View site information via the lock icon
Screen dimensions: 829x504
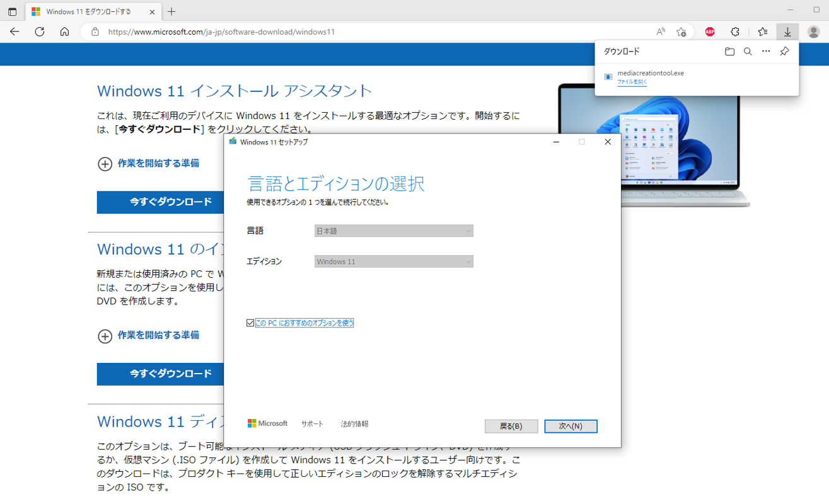(x=95, y=31)
